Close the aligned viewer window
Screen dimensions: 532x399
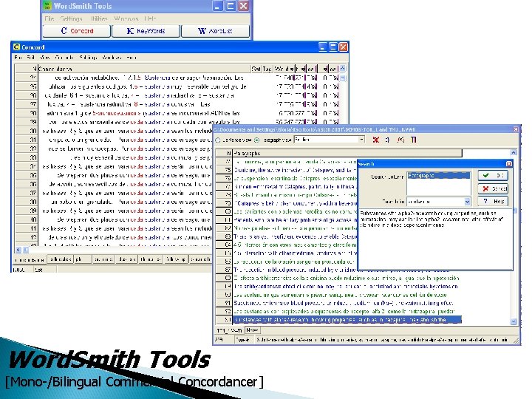click(x=516, y=129)
